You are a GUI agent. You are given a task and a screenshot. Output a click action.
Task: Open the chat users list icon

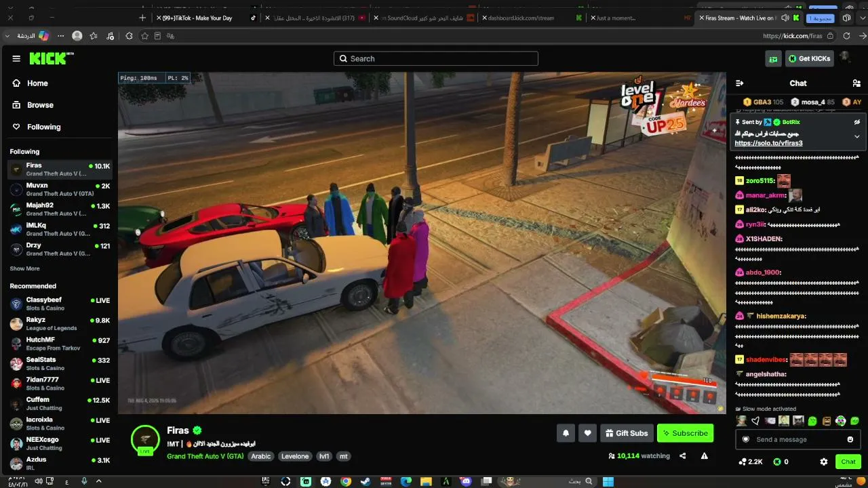click(856, 83)
